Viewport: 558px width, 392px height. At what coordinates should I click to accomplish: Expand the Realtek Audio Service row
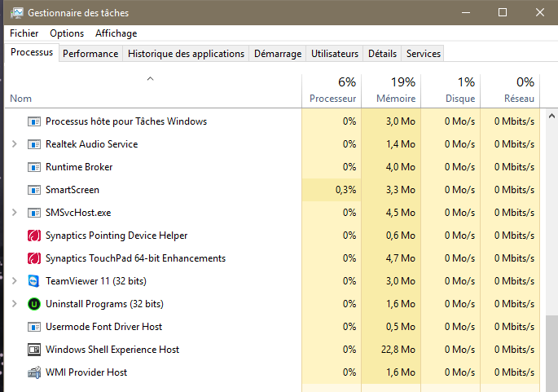14,144
